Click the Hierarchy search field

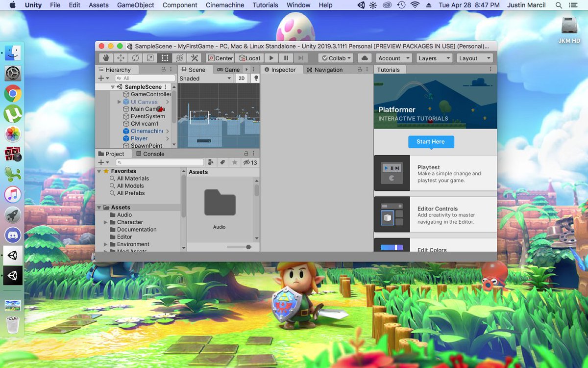[x=145, y=79]
